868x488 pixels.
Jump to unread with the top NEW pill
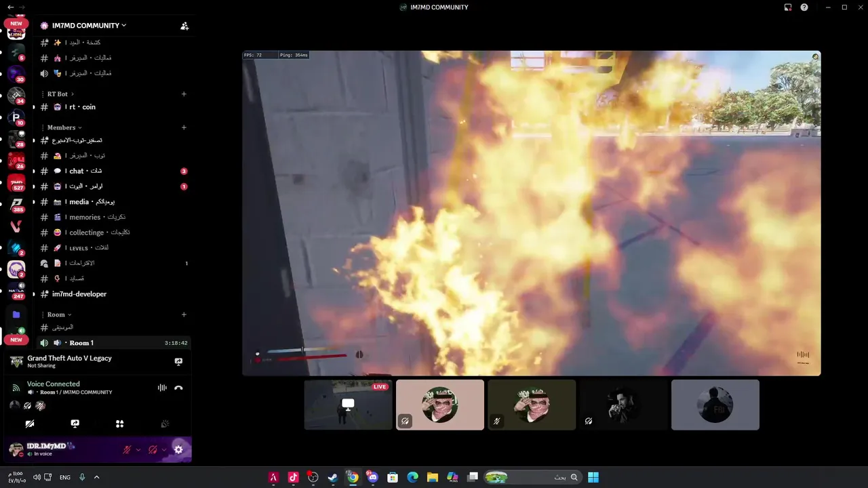[16, 23]
